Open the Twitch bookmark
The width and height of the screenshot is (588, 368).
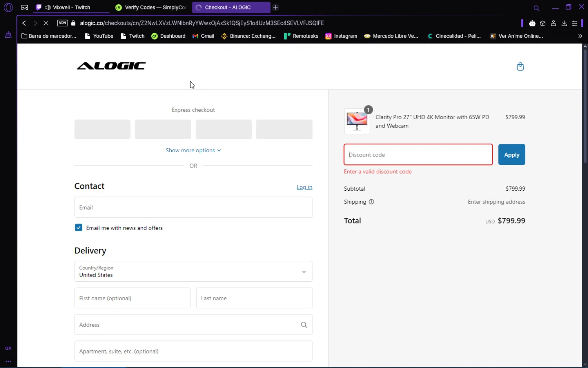pyautogui.click(x=133, y=36)
